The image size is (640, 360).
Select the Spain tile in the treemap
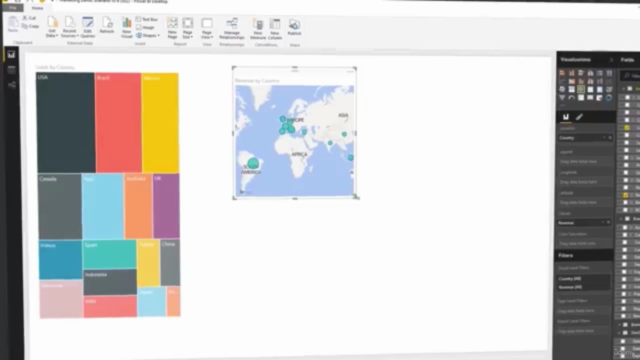(109, 255)
